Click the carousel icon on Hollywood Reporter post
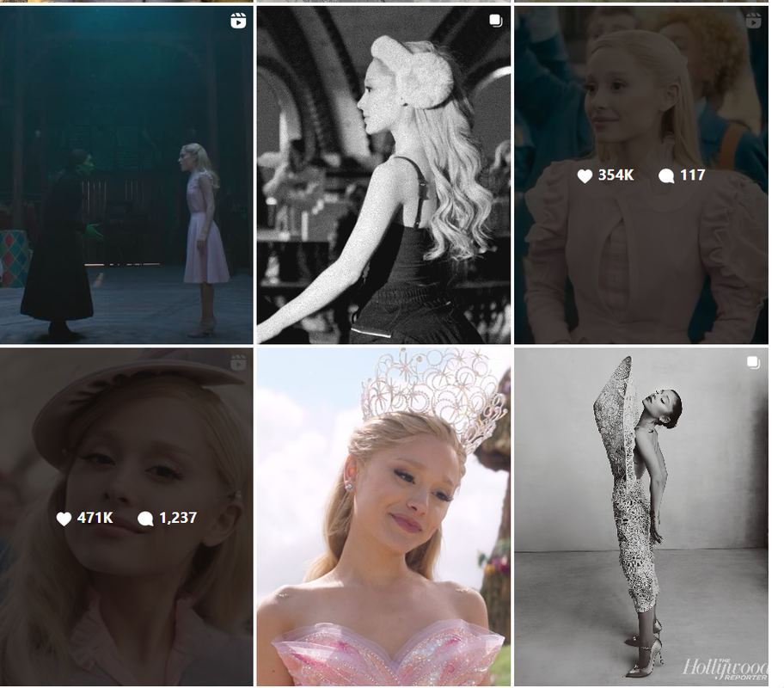Screen dimensions: 784x688 (x=753, y=363)
